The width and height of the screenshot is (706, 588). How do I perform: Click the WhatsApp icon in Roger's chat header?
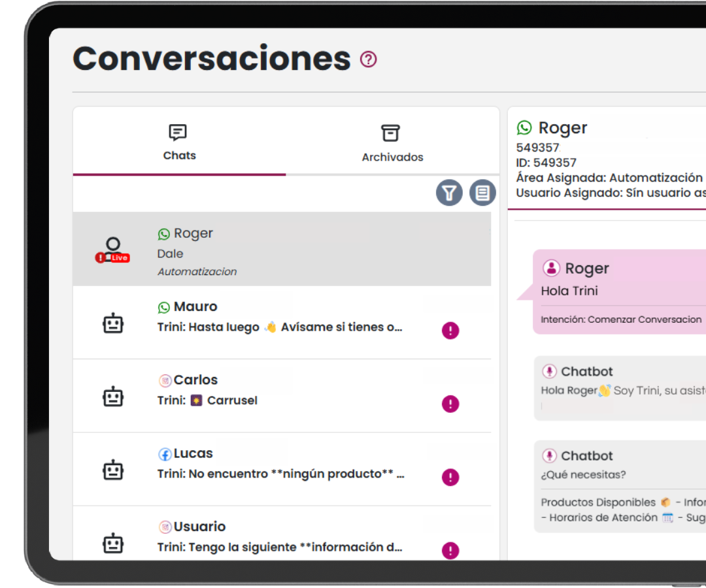524,128
